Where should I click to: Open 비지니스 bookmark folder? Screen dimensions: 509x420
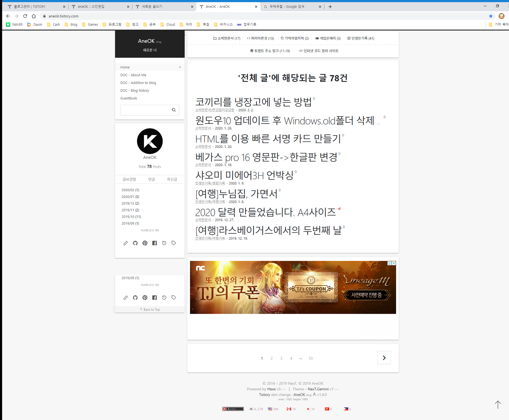click(x=223, y=25)
